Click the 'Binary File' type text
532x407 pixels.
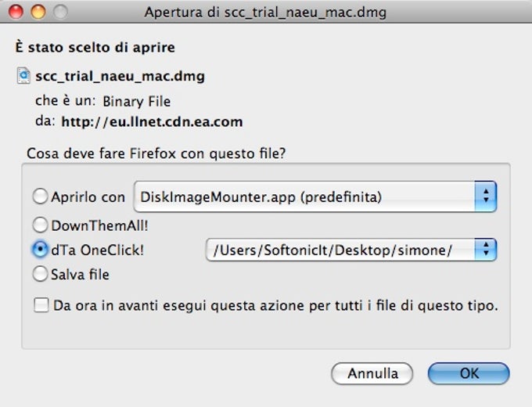(x=137, y=102)
